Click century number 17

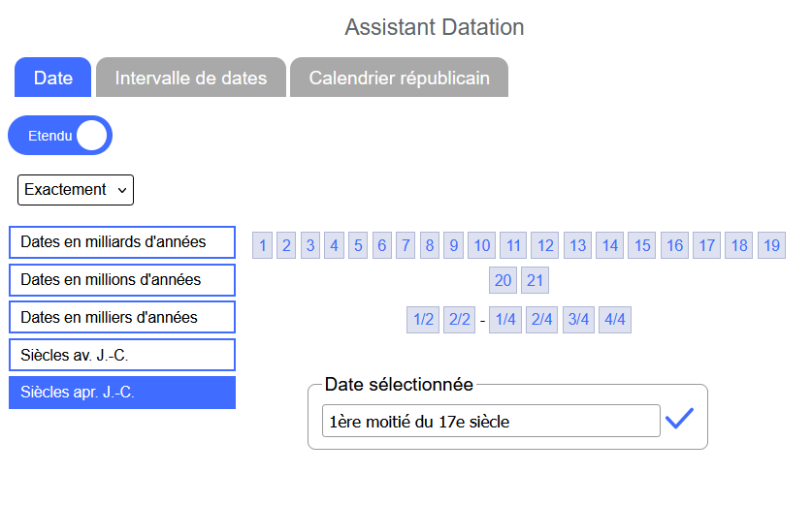(706, 245)
